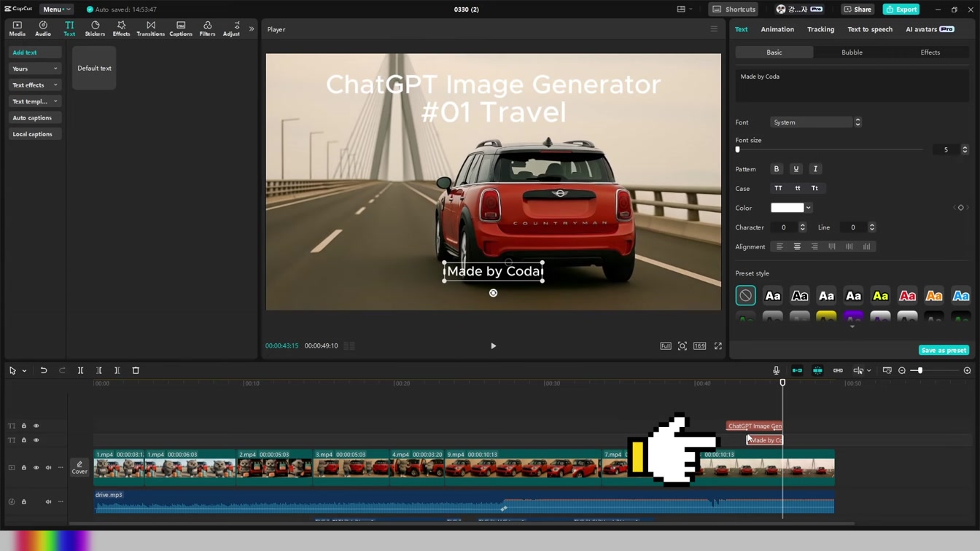Open the Captions panel
Image resolution: width=980 pixels, height=551 pixels.
[x=181, y=28]
